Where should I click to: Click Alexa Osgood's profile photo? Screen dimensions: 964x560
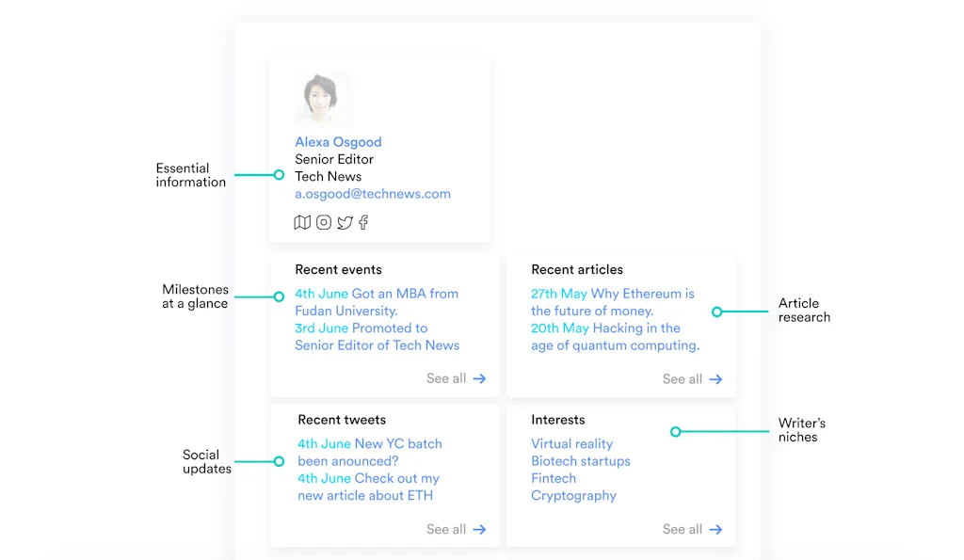pyautogui.click(x=322, y=98)
